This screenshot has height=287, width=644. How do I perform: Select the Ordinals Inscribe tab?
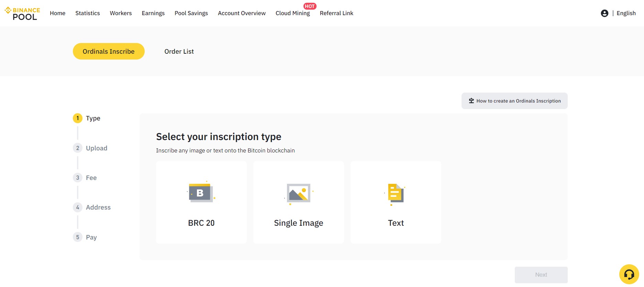pyautogui.click(x=109, y=51)
